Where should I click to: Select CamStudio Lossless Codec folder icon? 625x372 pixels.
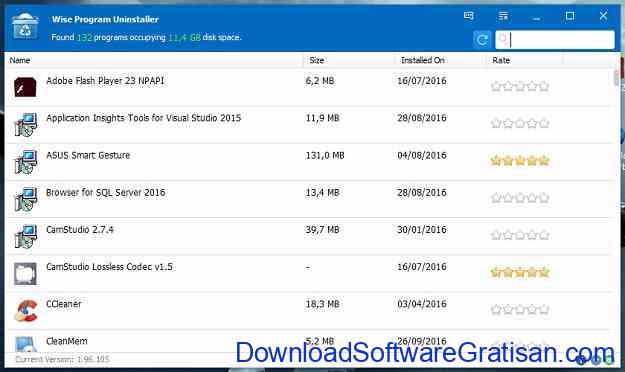pos(26,274)
